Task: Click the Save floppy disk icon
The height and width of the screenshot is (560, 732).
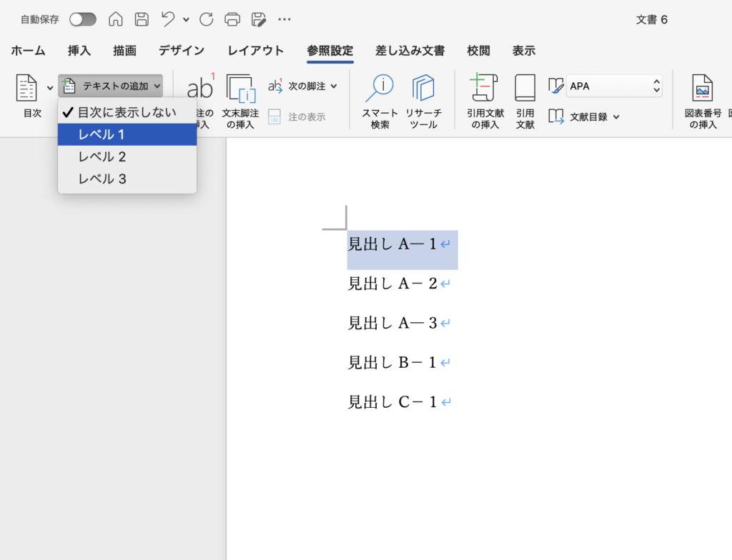Action: click(x=142, y=19)
